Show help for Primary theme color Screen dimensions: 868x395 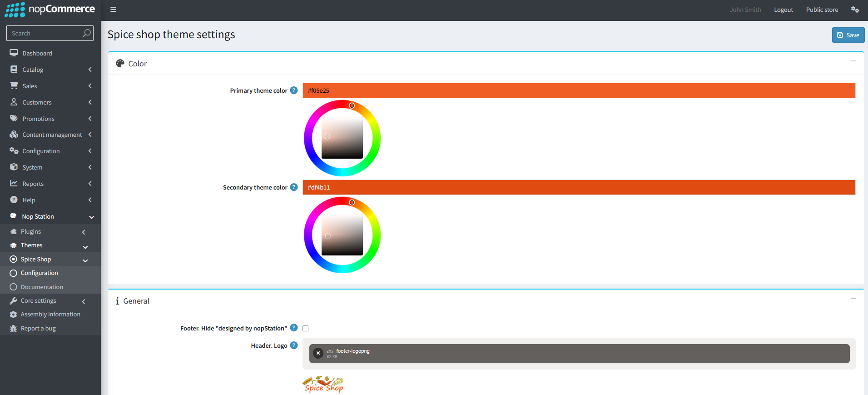point(294,90)
